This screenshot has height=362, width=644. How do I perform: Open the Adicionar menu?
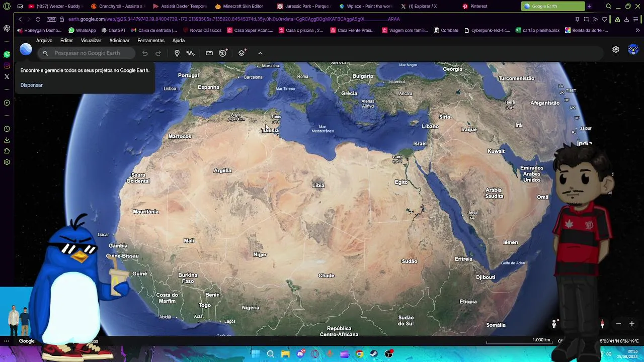119,40
